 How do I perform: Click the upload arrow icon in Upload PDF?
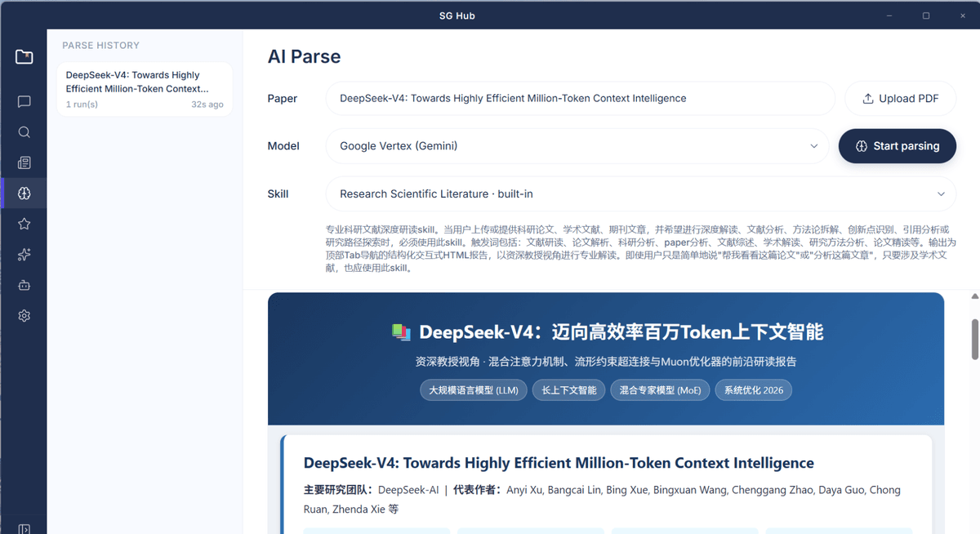[x=868, y=99]
